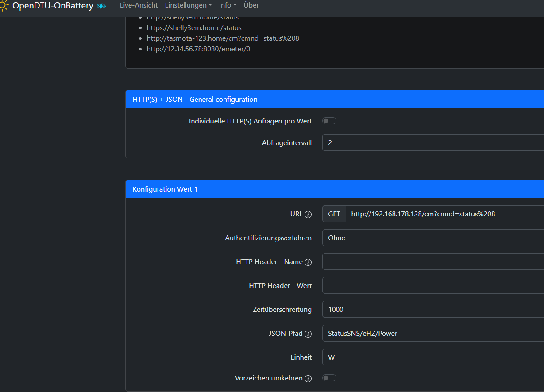Open the Über menu item
This screenshot has height=392, width=544.
tap(251, 5)
